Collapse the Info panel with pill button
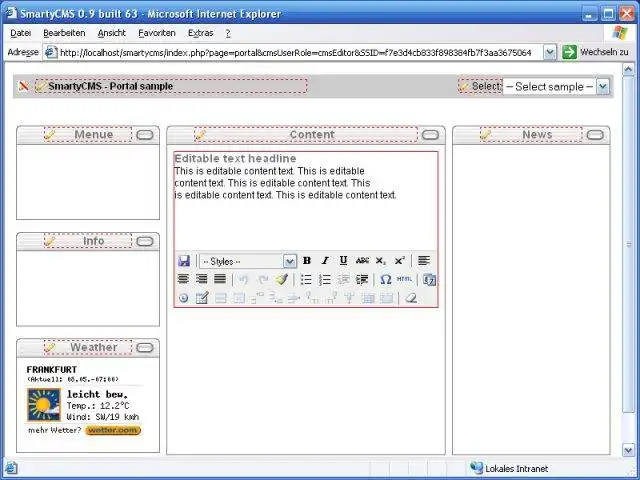Image resolution: width=640 pixels, height=480 pixels. [144, 241]
